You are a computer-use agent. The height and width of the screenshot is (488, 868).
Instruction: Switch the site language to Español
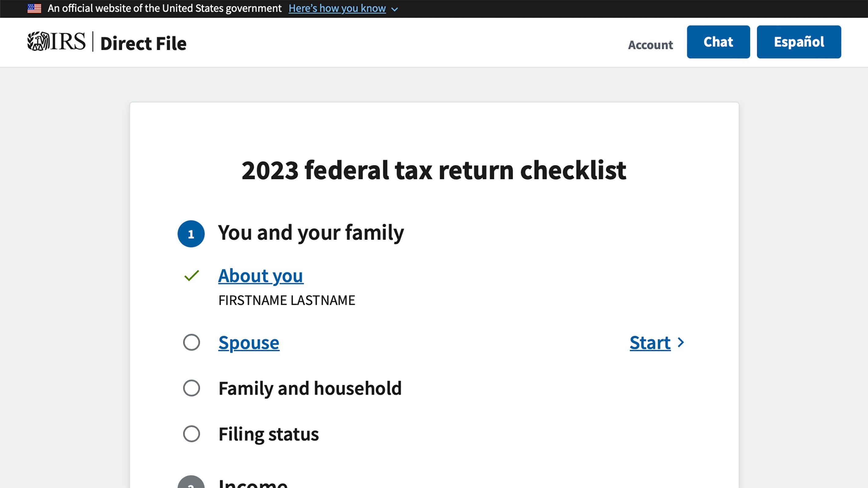(x=798, y=42)
